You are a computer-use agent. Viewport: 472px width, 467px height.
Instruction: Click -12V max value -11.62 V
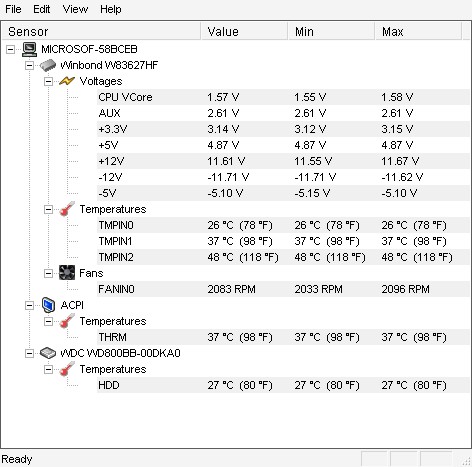tap(402, 177)
